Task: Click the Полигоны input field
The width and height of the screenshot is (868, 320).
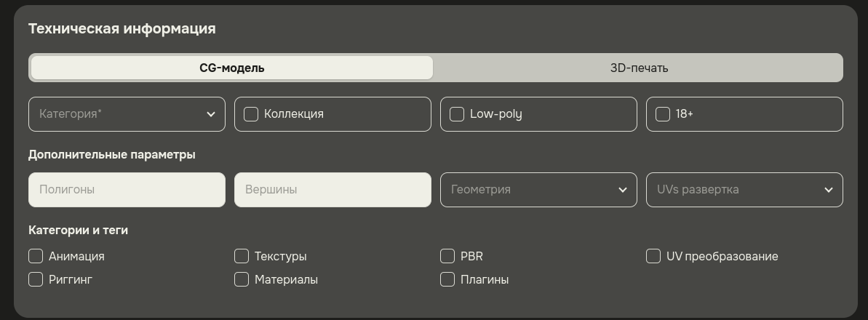Action: pyautogui.click(x=127, y=190)
